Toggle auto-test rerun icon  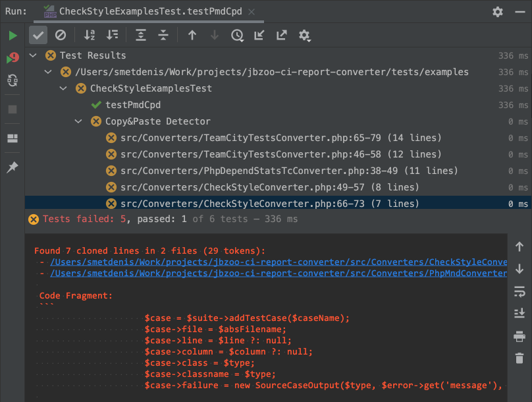13,81
